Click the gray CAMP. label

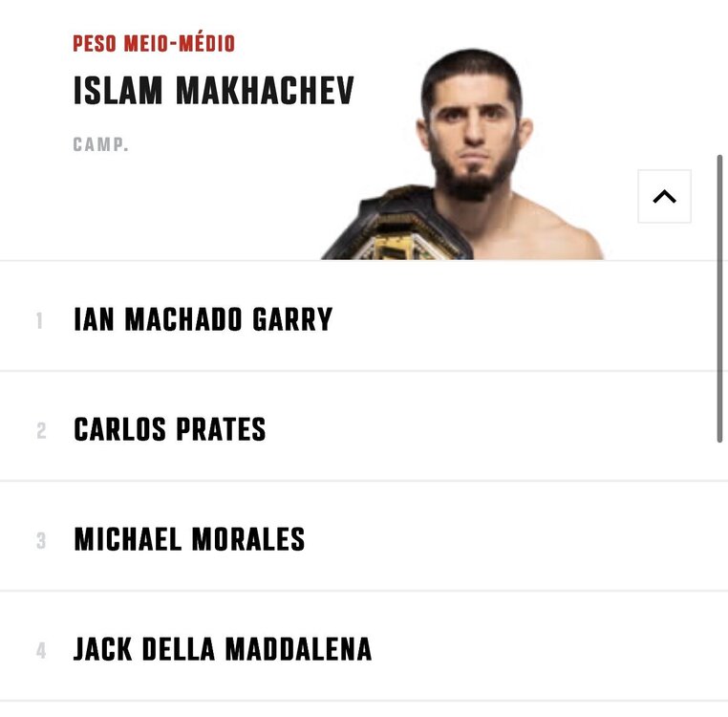point(100,144)
